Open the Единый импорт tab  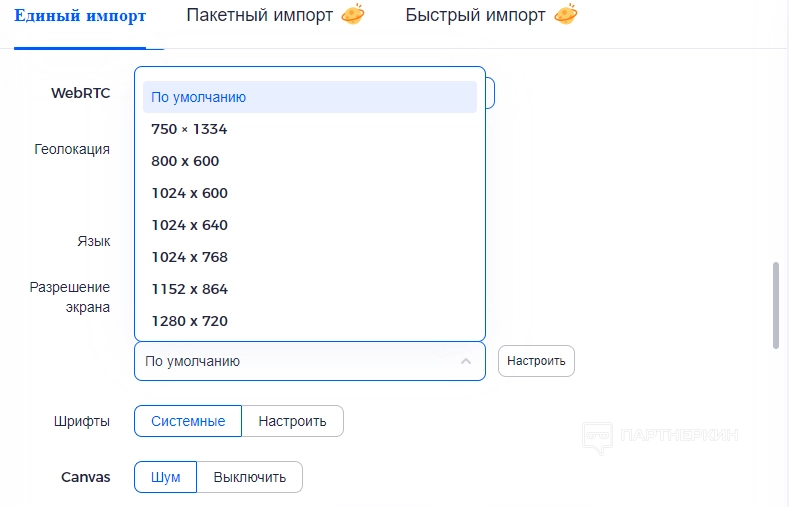80,16
